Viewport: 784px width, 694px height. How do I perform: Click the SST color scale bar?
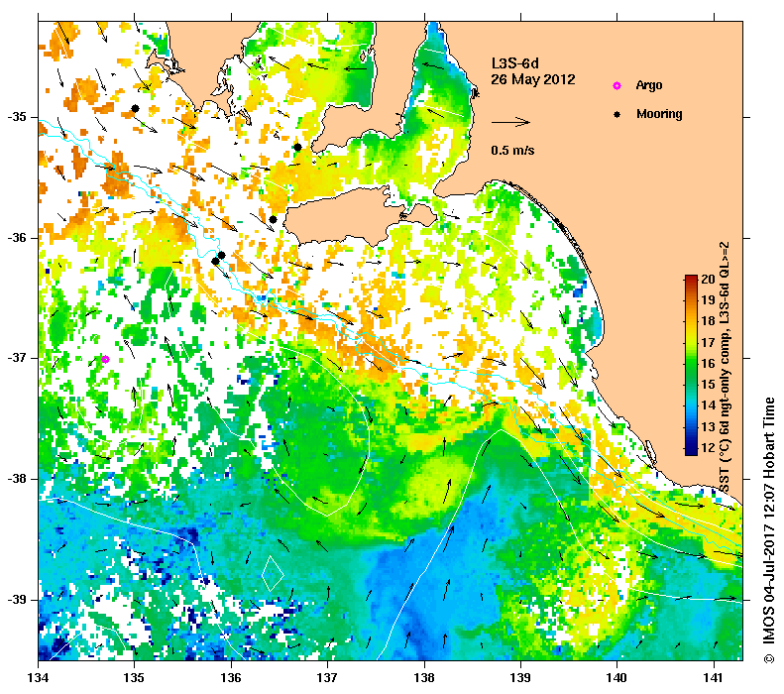[x=691, y=365]
